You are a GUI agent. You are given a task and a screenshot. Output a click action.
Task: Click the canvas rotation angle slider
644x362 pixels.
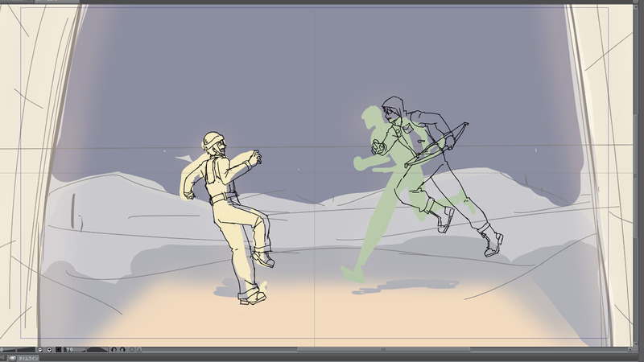(97, 350)
